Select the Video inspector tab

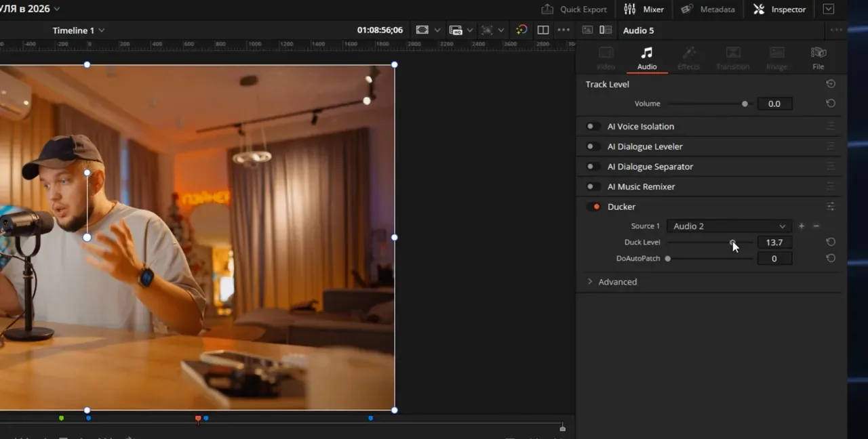click(x=606, y=58)
